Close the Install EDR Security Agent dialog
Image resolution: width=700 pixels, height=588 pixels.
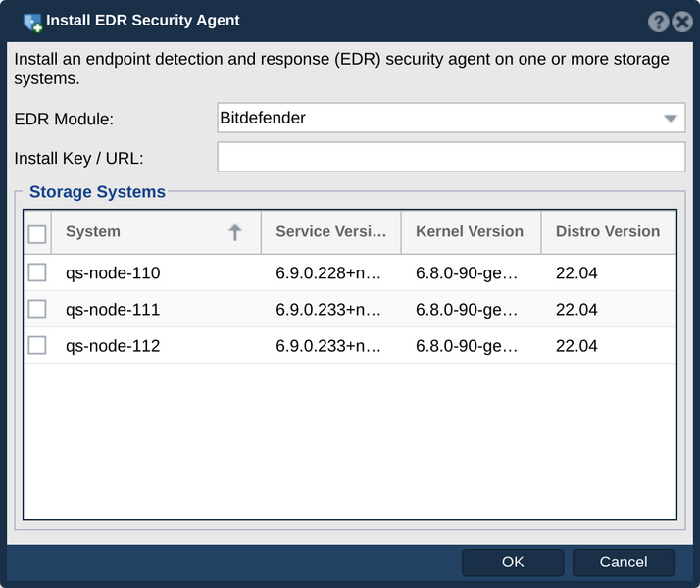click(682, 22)
